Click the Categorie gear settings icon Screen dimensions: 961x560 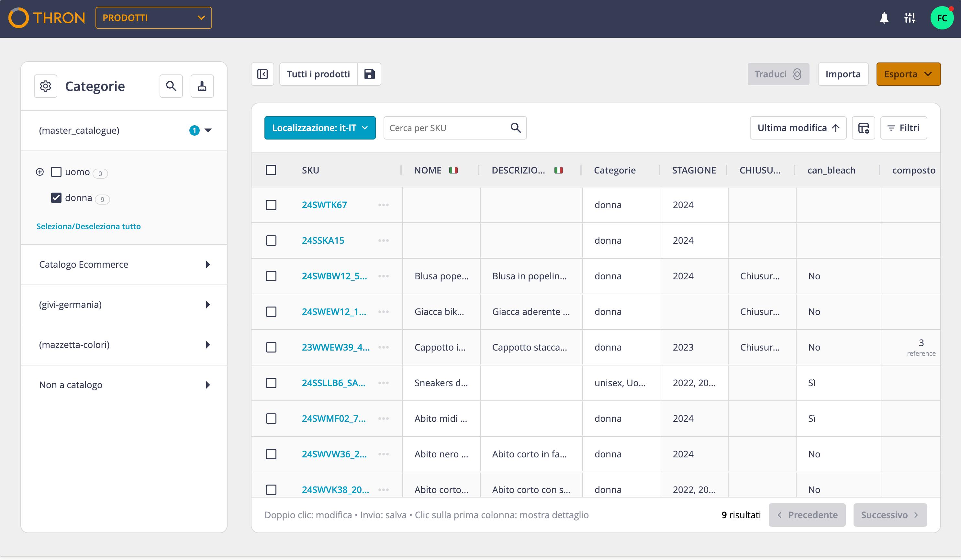tap(45, 86)
